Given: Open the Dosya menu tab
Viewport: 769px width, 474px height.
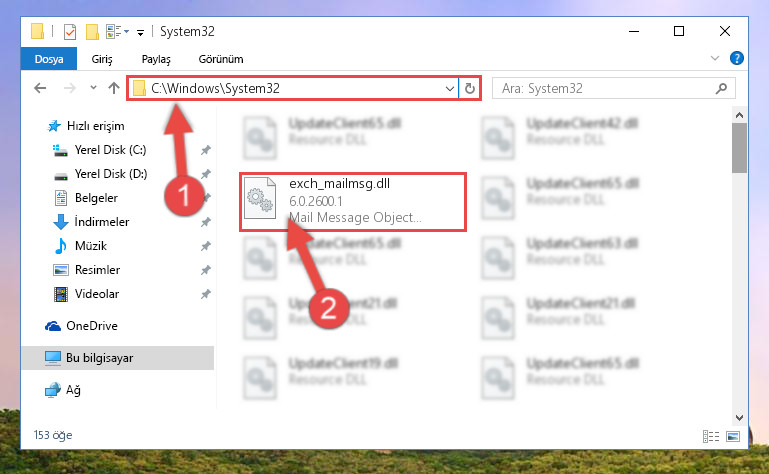Looking at the screenshot, I should point(49,59).
